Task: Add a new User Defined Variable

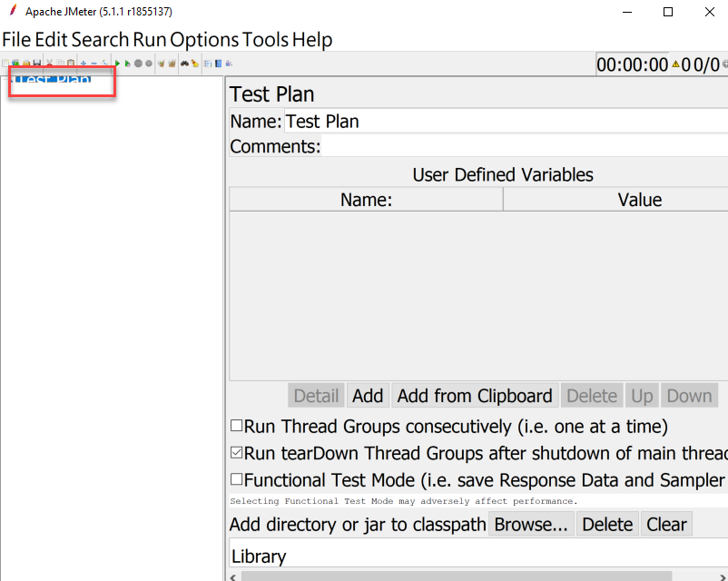Action: tap(367, 395)
